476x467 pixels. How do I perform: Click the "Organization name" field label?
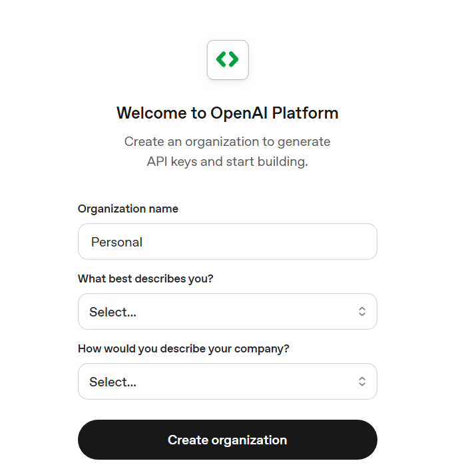128,209
